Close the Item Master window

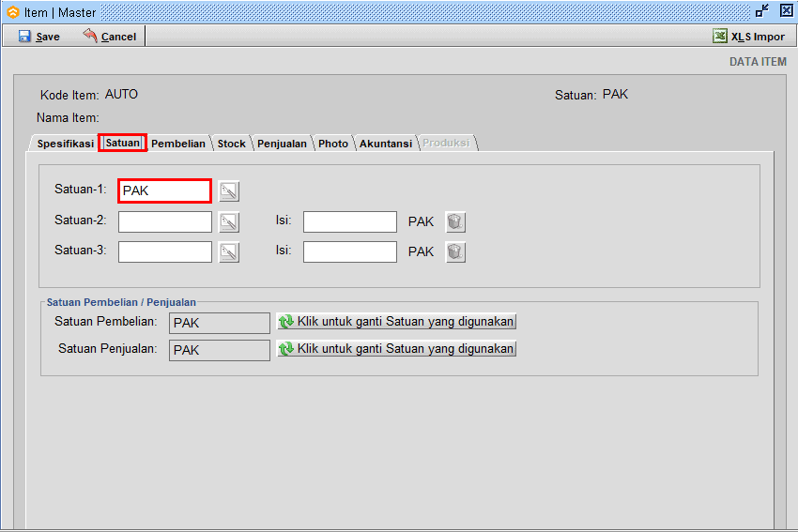[787, 10]
